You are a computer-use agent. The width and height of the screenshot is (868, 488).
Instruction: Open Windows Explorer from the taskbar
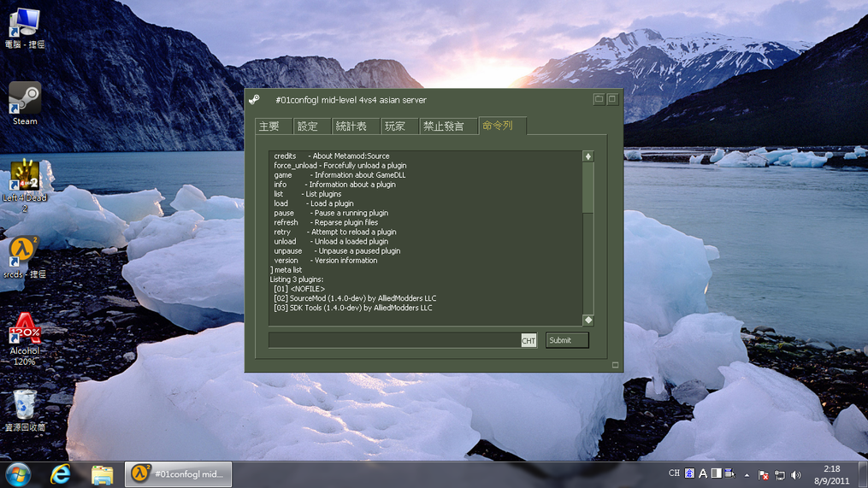[102, 474]
